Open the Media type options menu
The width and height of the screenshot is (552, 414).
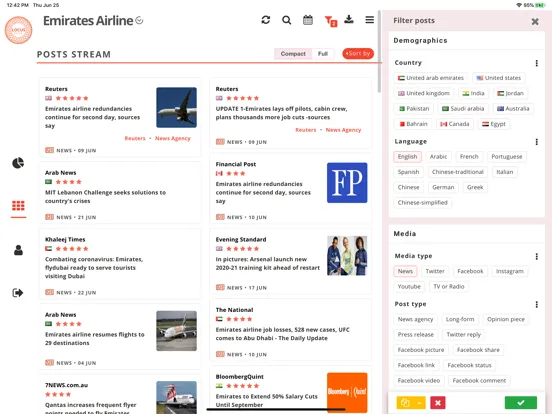click(x=537, y=256)
